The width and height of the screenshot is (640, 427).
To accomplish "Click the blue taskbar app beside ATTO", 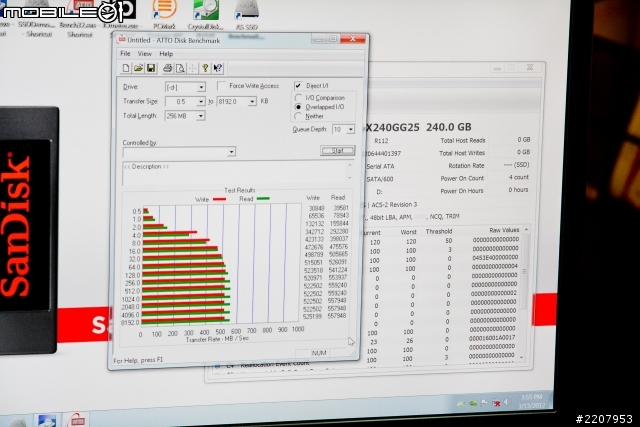I will tap(46, 420).
